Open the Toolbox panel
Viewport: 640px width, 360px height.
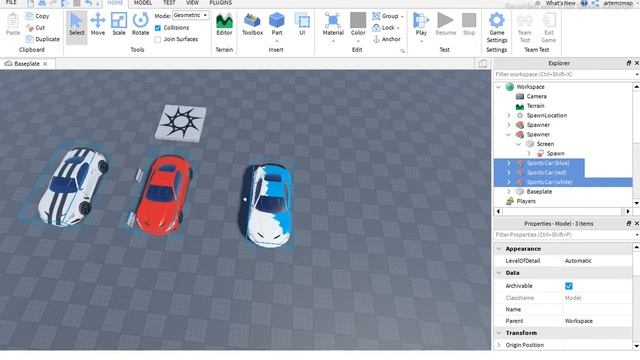252,24
